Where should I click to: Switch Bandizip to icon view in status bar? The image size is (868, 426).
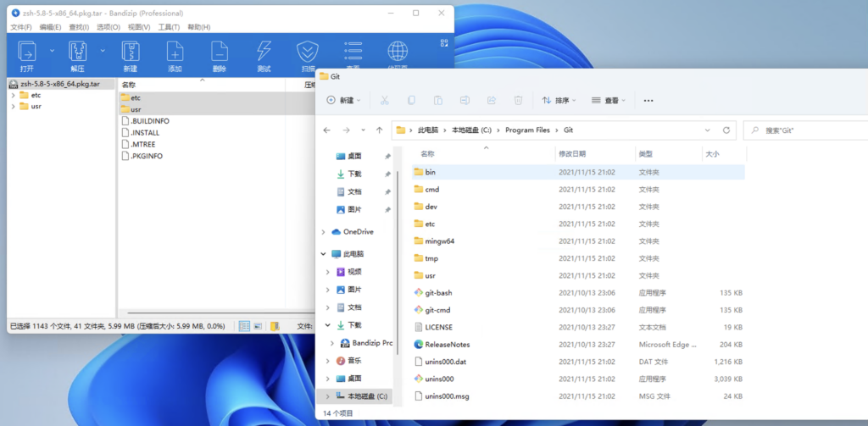click(x=258, y=326)
